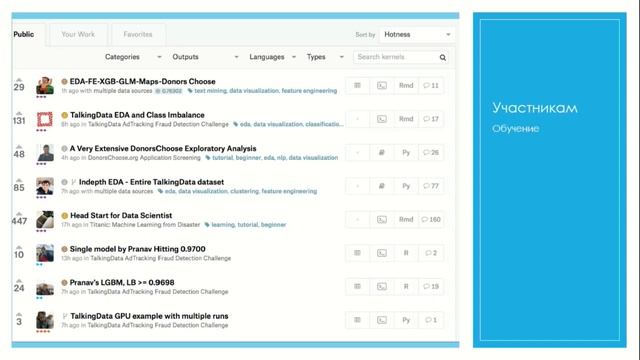Switch to the Your Work tab
Screen dimensions: 640x360
point(78,34)
